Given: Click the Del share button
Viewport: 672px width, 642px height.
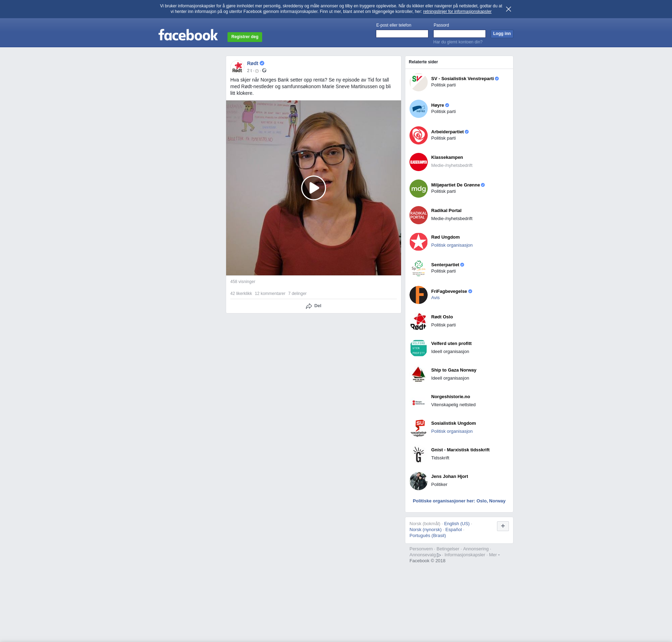Looking at the screenshot, I should point(314,306).
